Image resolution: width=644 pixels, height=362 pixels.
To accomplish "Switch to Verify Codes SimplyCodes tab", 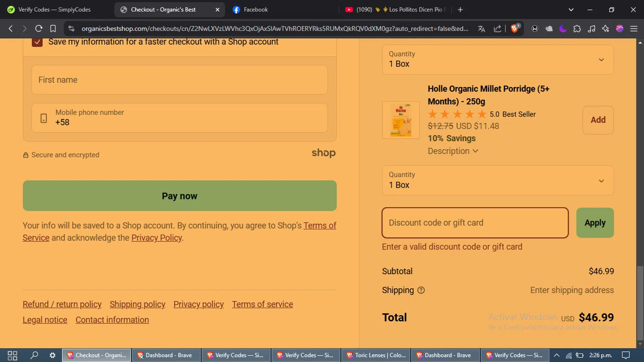I will pyautogui.click(x=54, y=9).
